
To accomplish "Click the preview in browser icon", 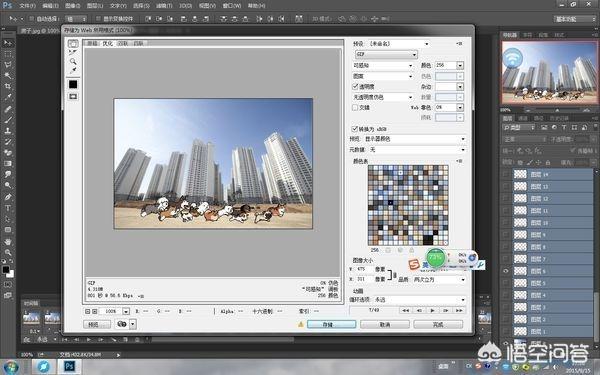I will (x=122, y=324).
